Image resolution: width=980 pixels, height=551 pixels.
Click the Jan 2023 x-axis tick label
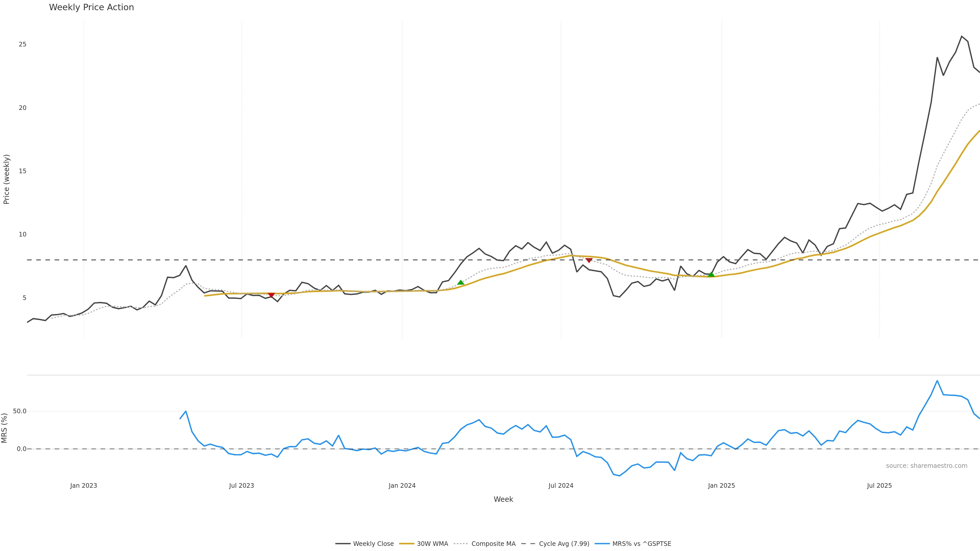[84, 486]
